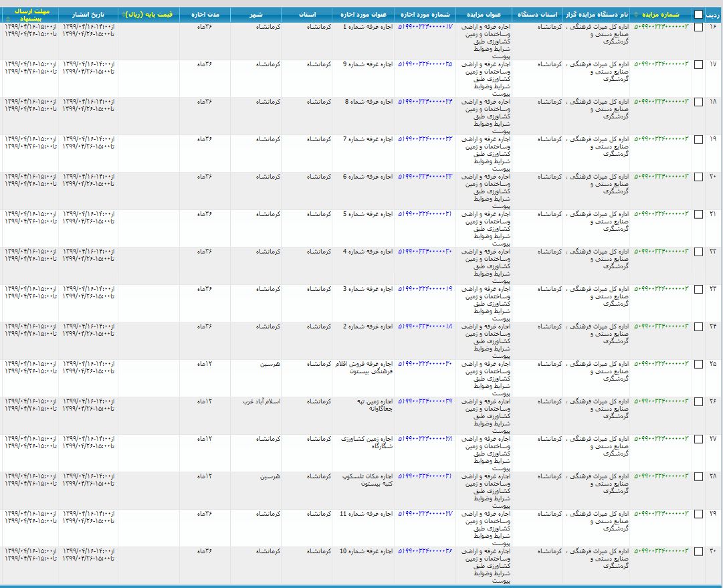Sort by 'شماره مزایده' column header

coord(661,14)
